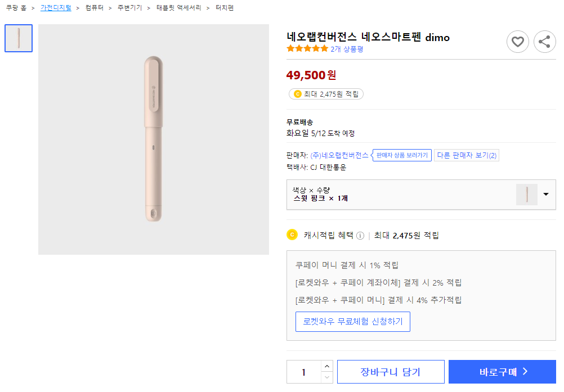Screen dimensions: 564x392
Task: Click the quantity input field
Action: pos(304,372)
